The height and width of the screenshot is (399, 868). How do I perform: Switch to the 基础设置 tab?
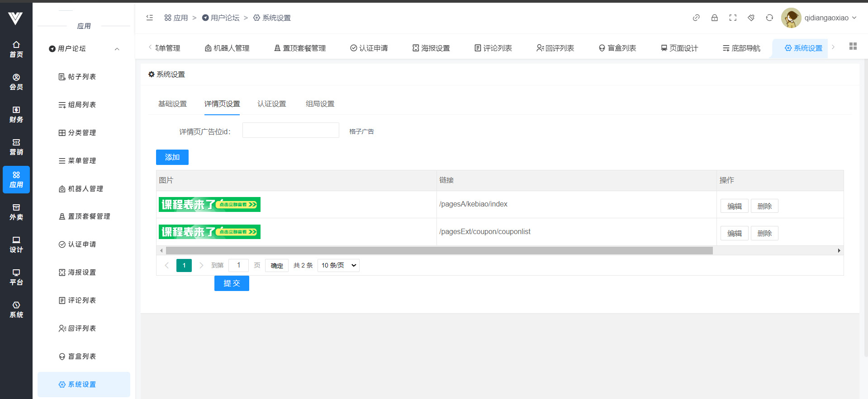coord(172,104)
